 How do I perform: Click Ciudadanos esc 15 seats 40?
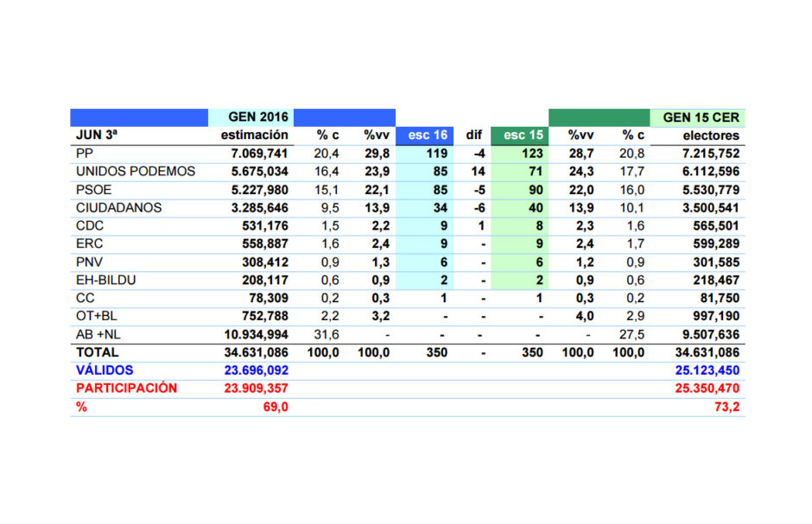(x=536, y=208)
